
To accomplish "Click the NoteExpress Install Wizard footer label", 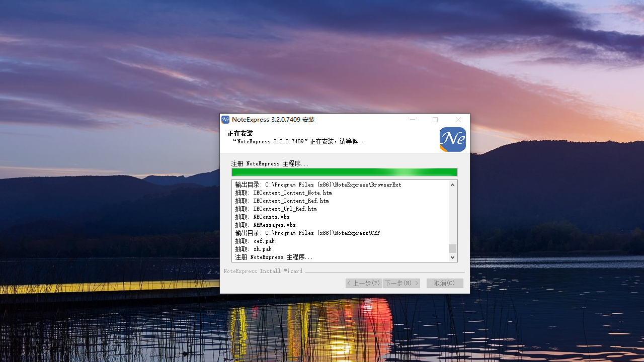I will pos(263,271).
